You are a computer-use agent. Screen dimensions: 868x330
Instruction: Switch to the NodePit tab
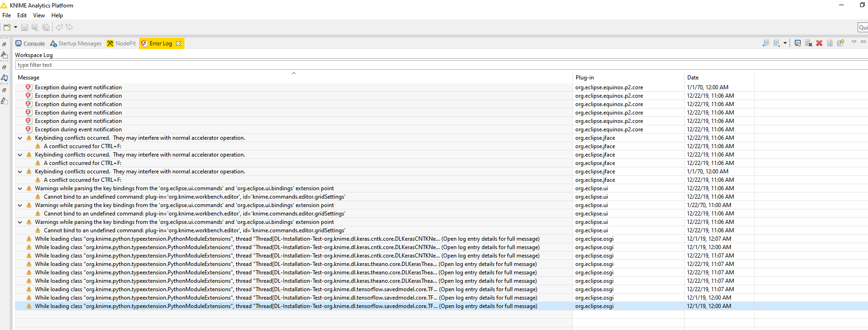coord(121,43)
